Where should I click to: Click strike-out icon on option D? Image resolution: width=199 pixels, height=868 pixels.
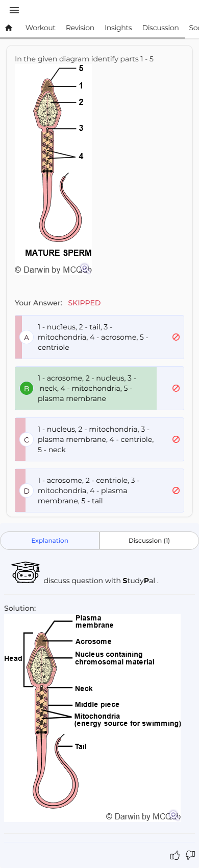(x=176, y=491)
